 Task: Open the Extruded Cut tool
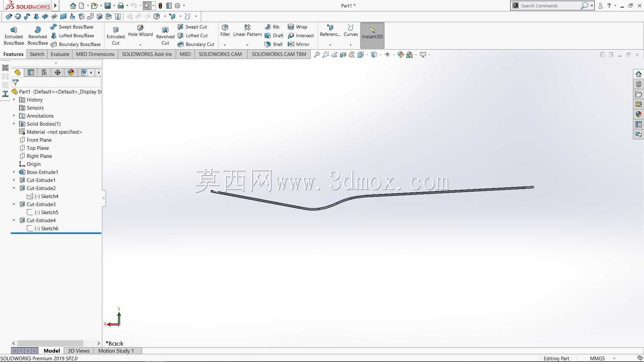(x=116, y=36)
